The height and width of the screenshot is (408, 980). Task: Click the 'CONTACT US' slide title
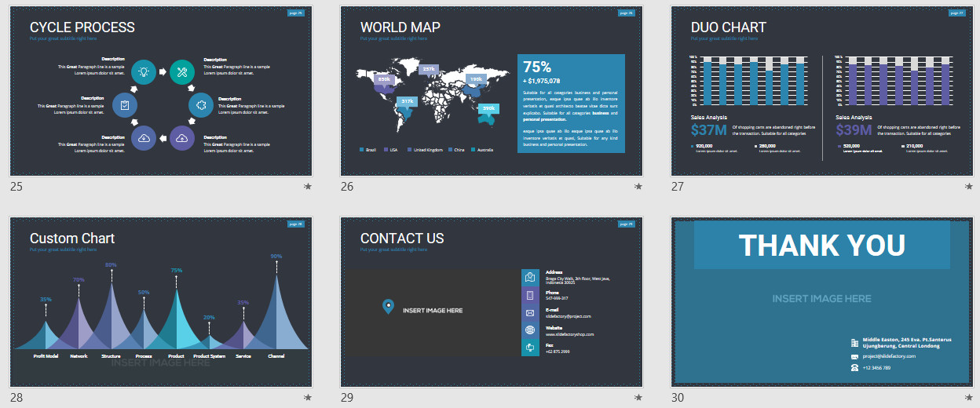pyautogui.click(x=402, y=239)
